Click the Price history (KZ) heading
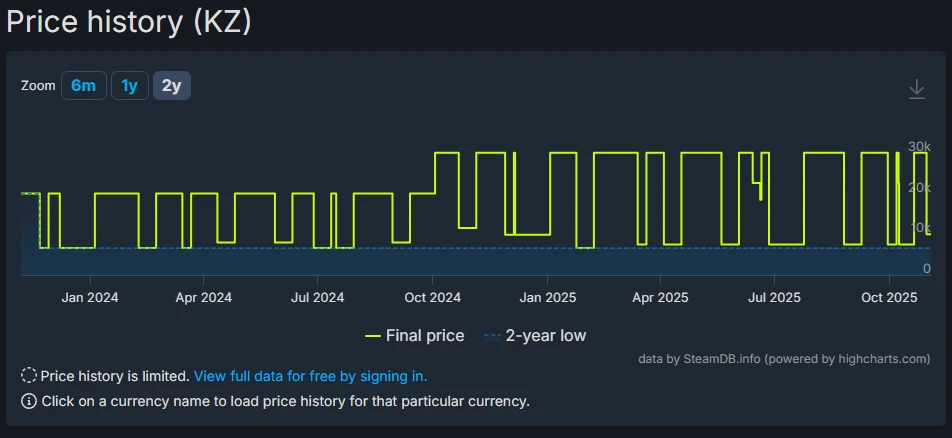The height and width of the screenshot is (438, 952). point(129,20)
